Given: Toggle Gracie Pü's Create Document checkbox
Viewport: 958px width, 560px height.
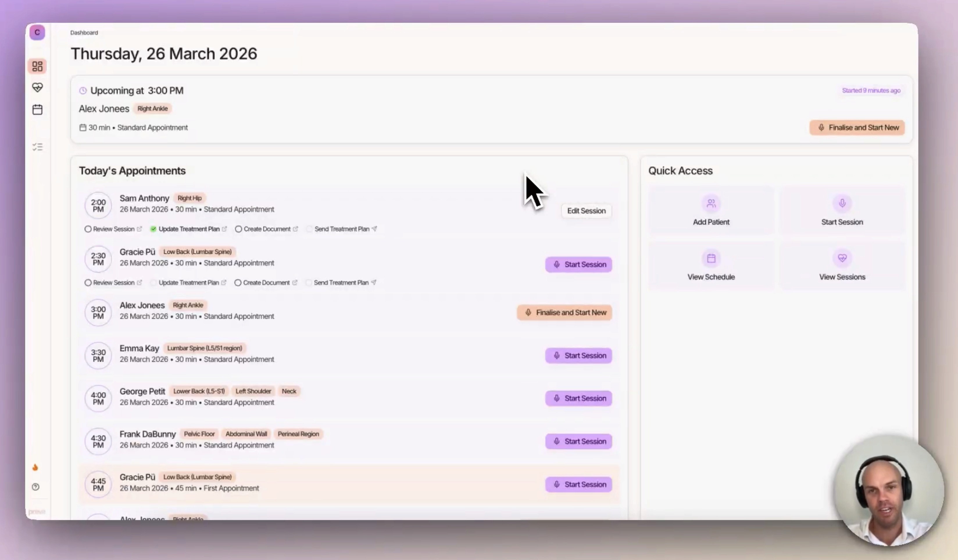Looking at the screenshot, I should (238, 283).
